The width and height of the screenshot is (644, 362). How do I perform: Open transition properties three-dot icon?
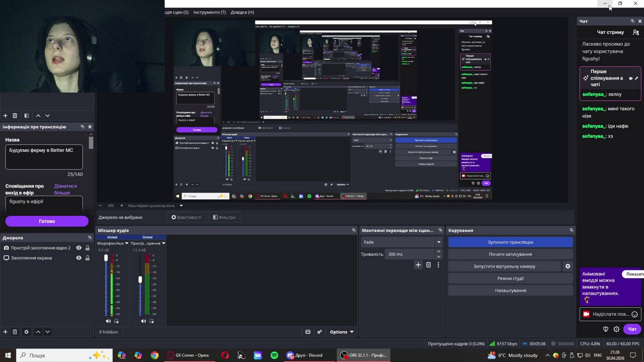[x=438, y=265]
